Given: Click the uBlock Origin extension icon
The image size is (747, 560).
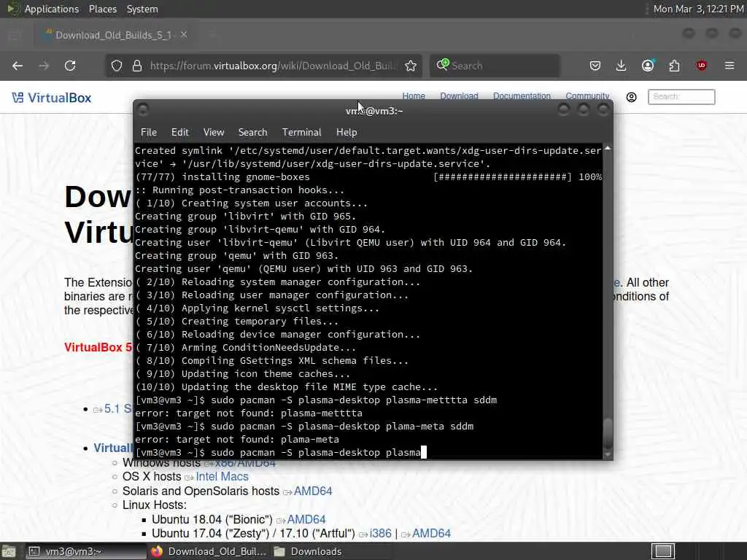Looking at the screenshot, I should [x=701, y=66].
